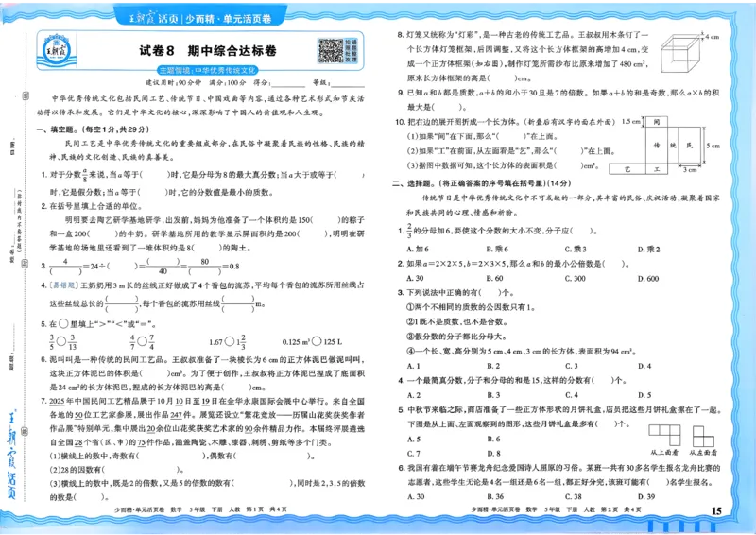
Task: Select option D. 乘2
Action: pos(648,249)
